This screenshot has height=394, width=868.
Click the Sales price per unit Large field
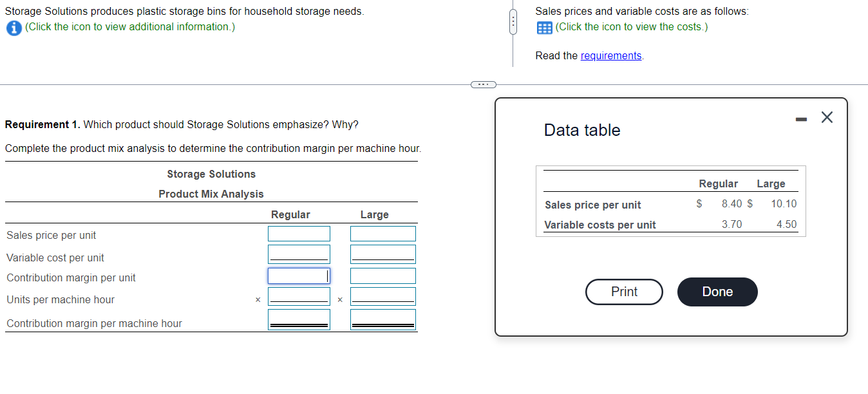point(382,233)
